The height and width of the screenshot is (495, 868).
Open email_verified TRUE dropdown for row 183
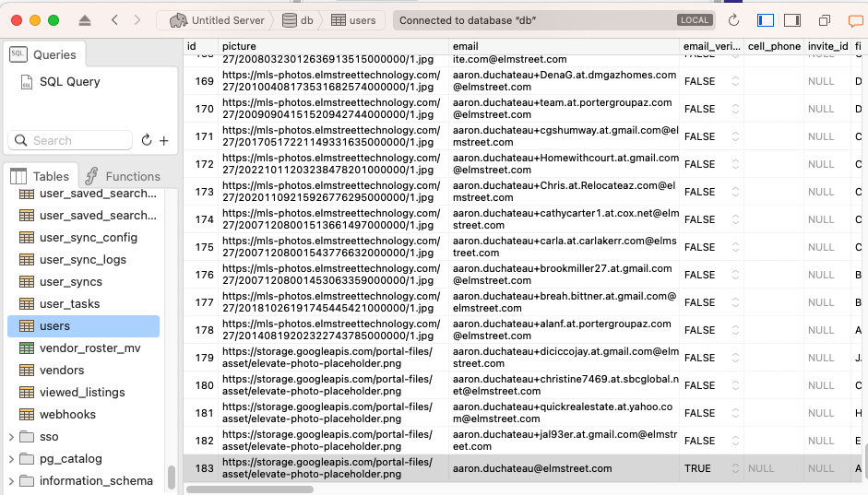[x=735, y=468]
